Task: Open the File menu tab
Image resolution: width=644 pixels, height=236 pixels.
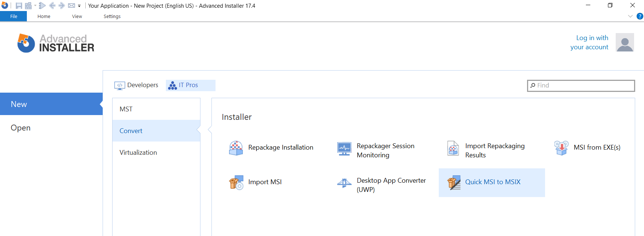Action: tap(14, 16)
